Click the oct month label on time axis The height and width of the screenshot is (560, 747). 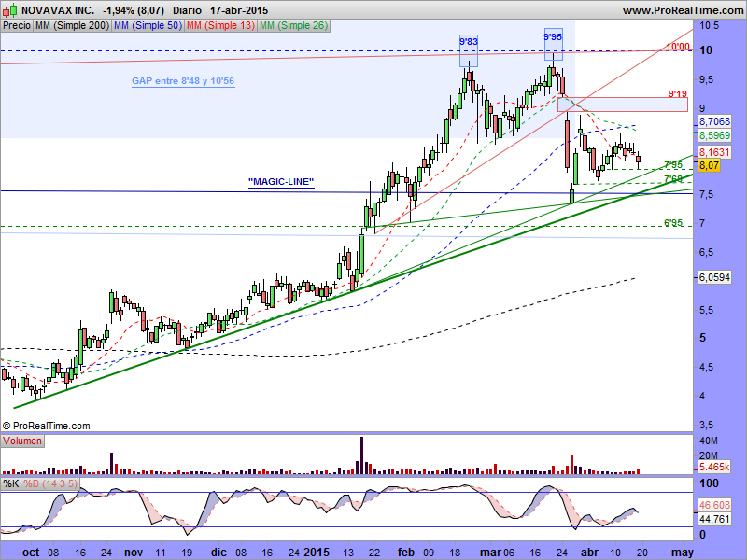(31, 553)
